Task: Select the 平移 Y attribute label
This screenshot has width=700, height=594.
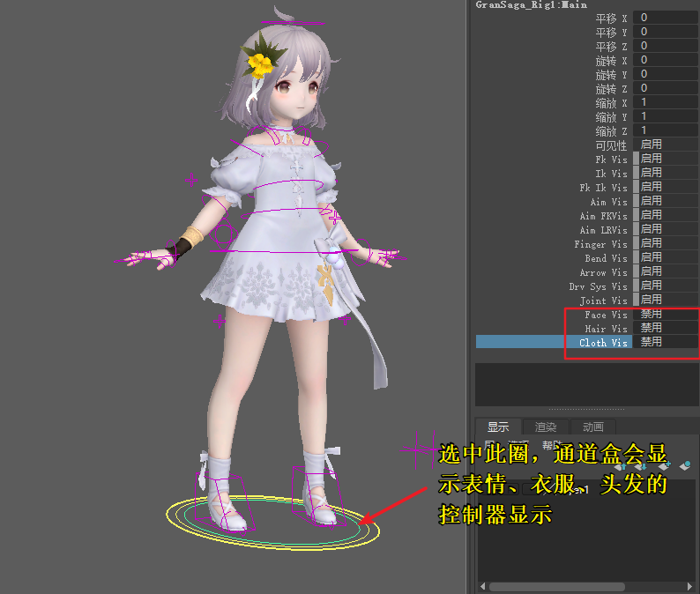Action: (x=611, y=32)
